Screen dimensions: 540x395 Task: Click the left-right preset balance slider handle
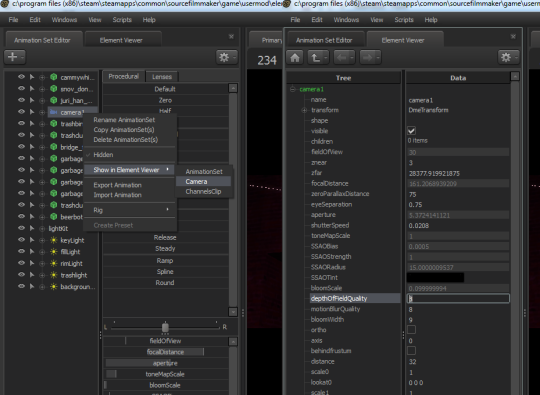pos(165,327)
